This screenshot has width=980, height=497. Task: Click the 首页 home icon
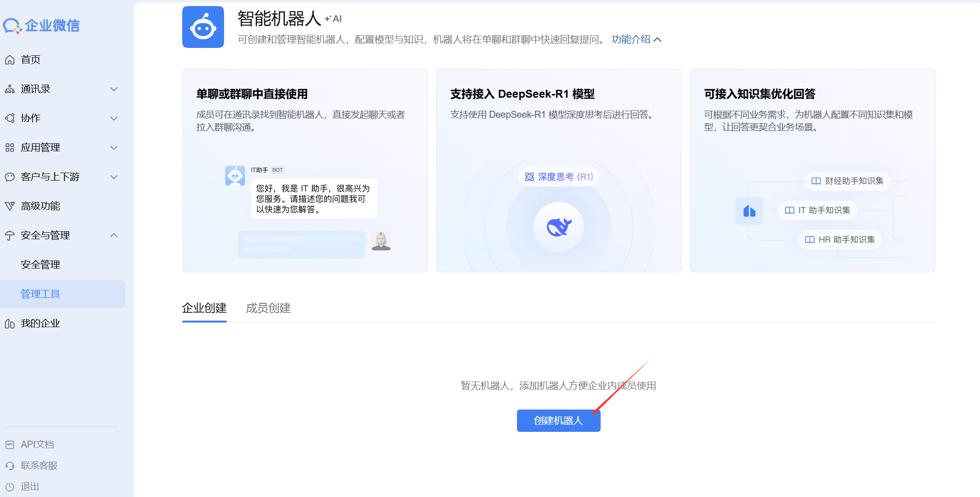pos(10,60)
